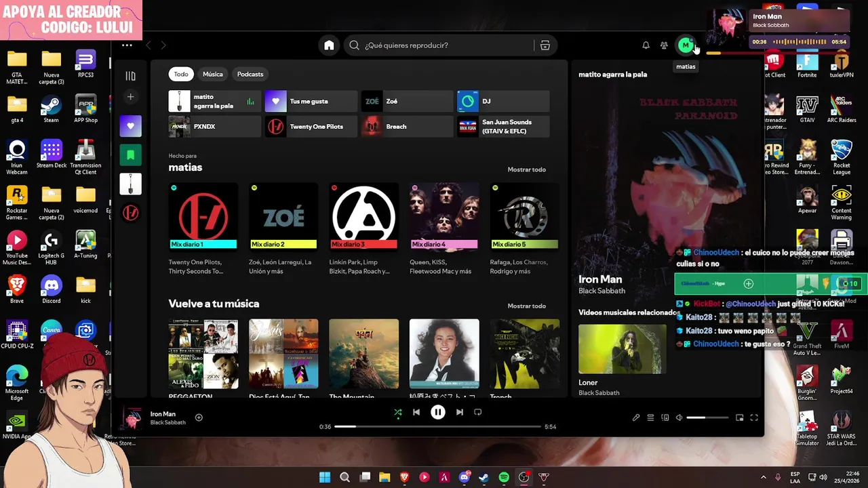Skip to next track
Image resolution: width=868 pixels, height=488 pixels.
pos(460,412)
